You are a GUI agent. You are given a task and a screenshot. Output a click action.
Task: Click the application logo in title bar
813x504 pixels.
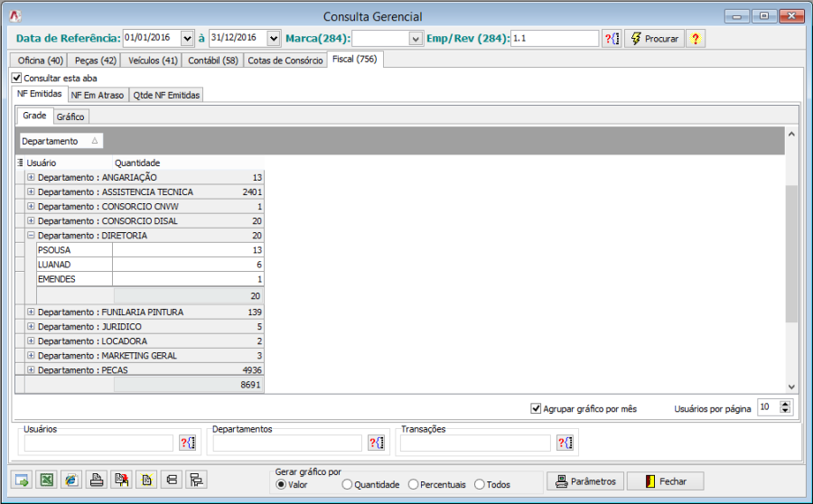click(15, 16)
